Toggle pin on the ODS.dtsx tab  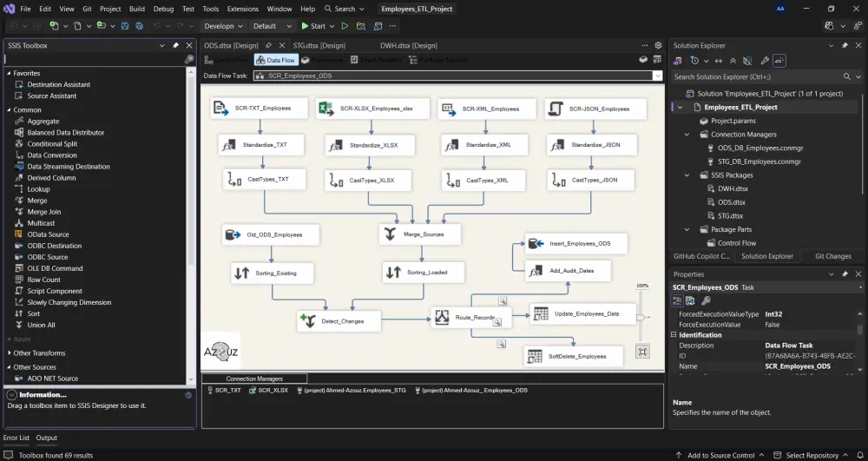[x=268, y=45]
